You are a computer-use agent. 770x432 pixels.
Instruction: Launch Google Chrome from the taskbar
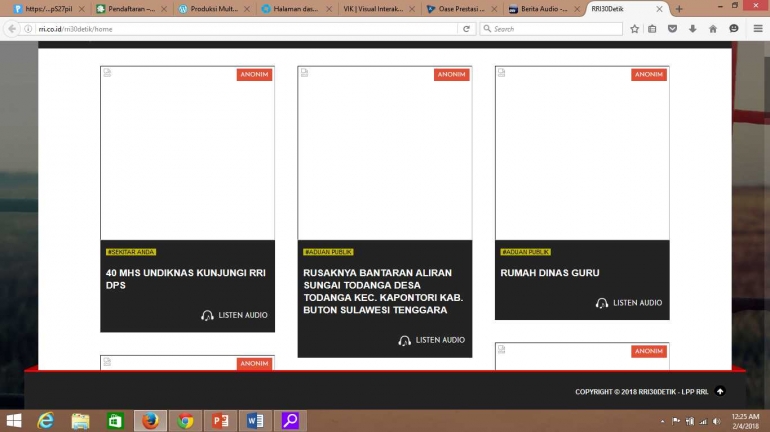(x=184, y=421)
